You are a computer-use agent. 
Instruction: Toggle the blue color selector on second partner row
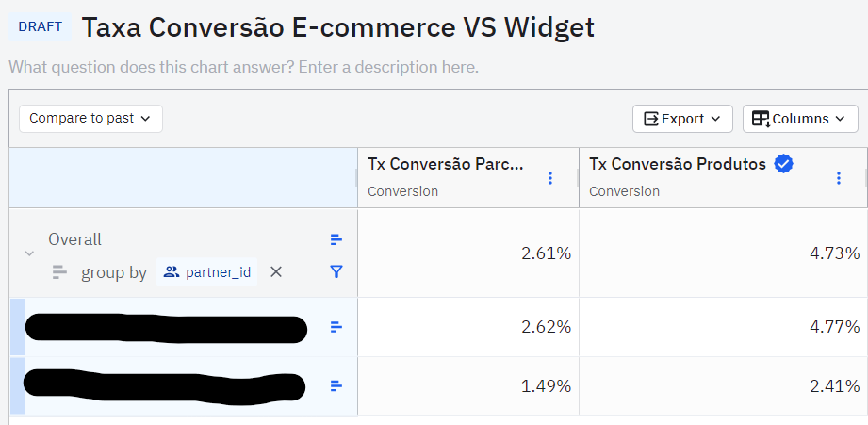(x=17, y=385)
